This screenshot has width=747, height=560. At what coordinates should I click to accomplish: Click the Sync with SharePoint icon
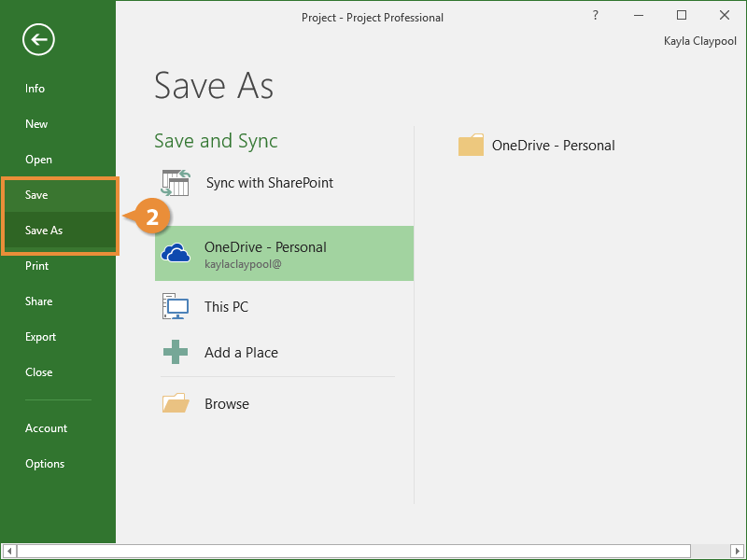(176, 183)
